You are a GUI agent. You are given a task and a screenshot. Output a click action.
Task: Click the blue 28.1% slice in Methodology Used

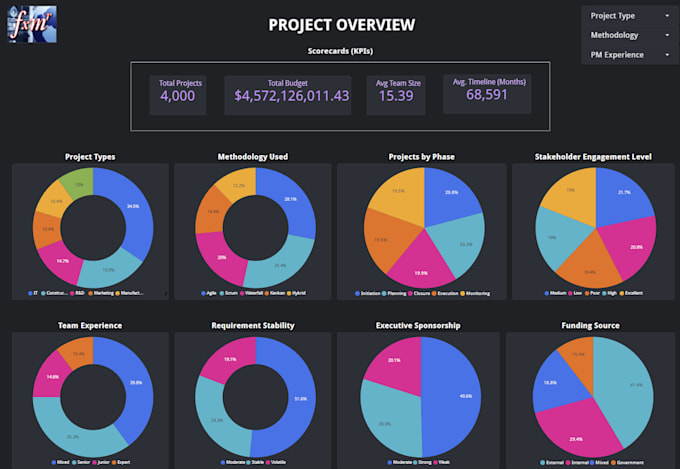(291, 200)
